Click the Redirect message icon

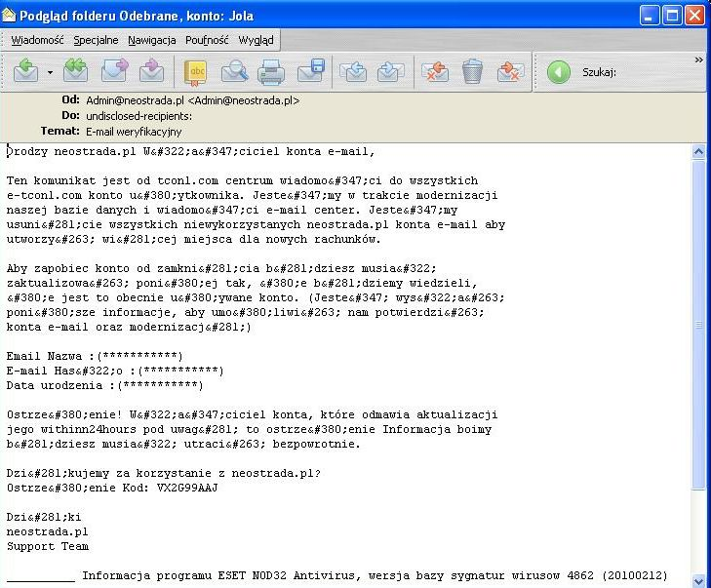(x=151, y=71)
